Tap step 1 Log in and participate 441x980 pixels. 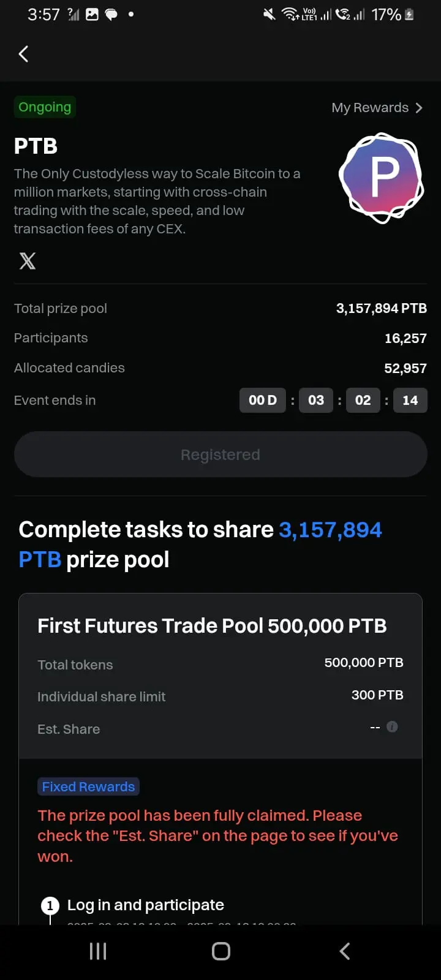point(145,905)
